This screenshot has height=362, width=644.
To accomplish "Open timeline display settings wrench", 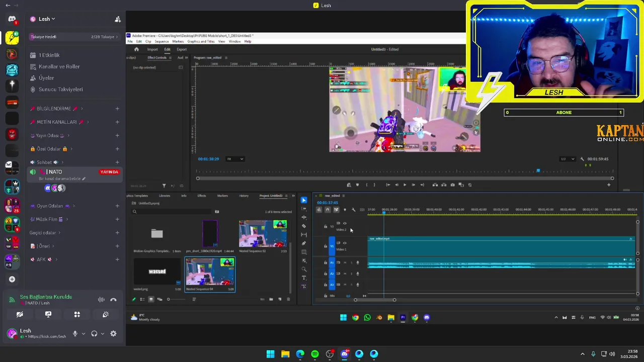I will [x=353, y=210].
